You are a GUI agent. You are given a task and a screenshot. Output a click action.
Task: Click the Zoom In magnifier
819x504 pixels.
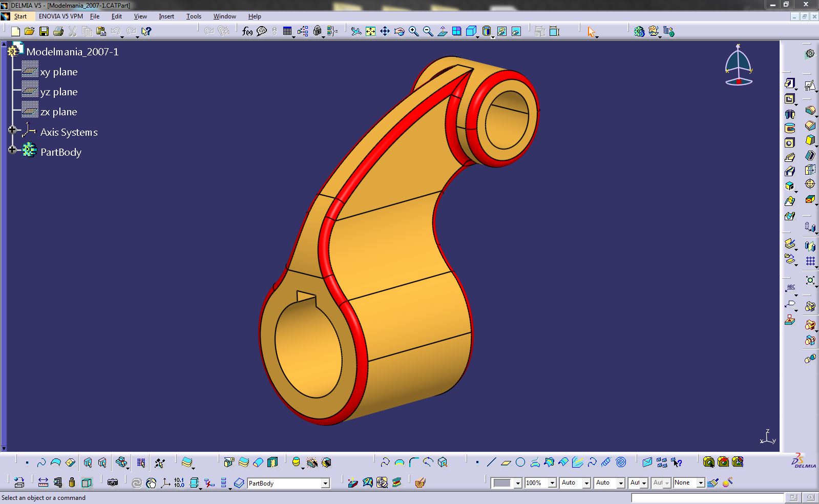(413, 32)
